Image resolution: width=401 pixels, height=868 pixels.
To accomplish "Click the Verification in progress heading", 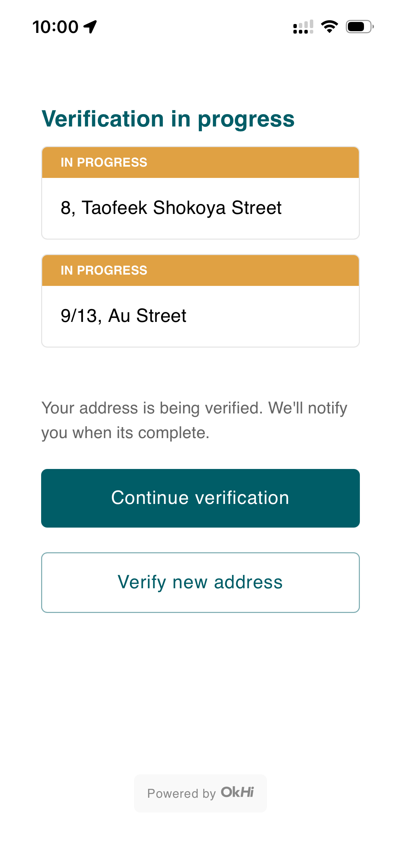I will pyautogui.click(x=168, y=119).
